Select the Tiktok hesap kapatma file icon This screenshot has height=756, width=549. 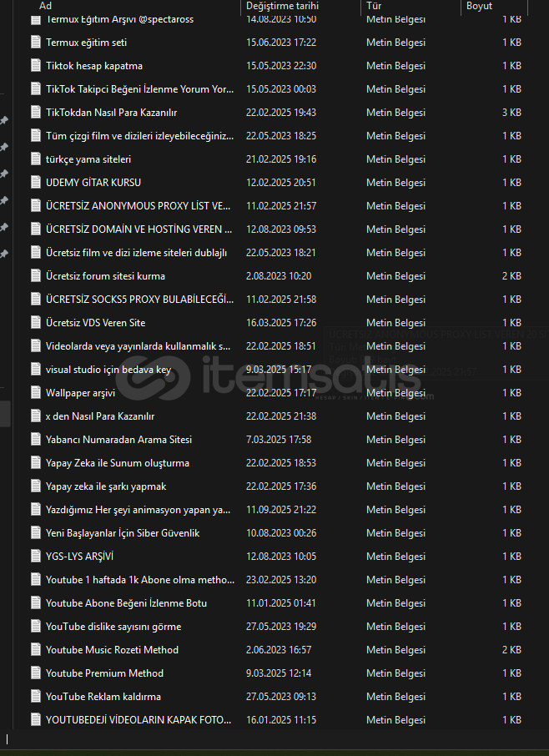pos(36,66)
